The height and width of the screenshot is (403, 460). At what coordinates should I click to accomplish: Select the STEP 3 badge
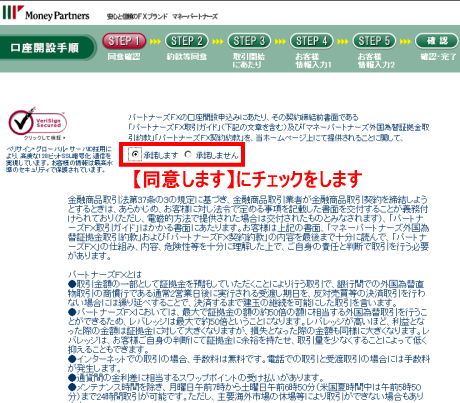tap(249, 41)
